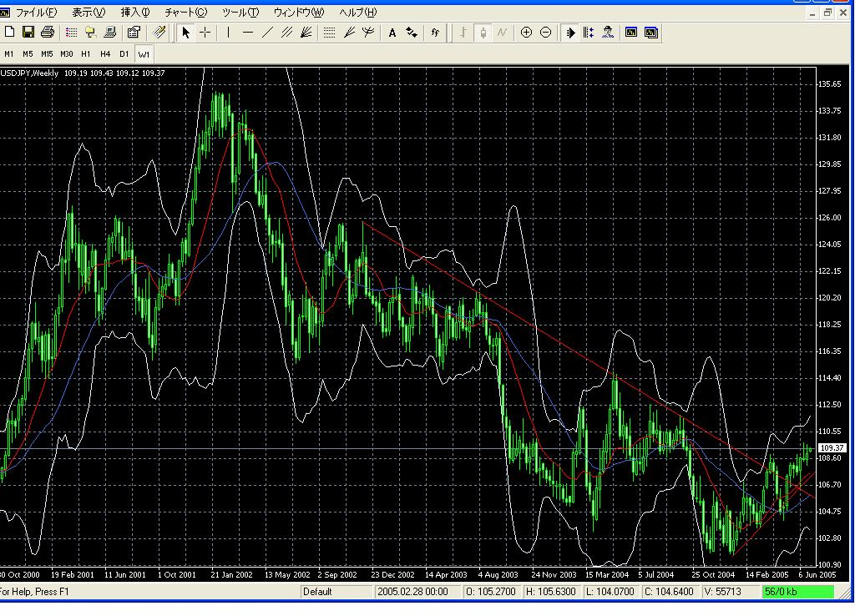
Task: Click the Default profile in status bar
Action: (336, 592)
